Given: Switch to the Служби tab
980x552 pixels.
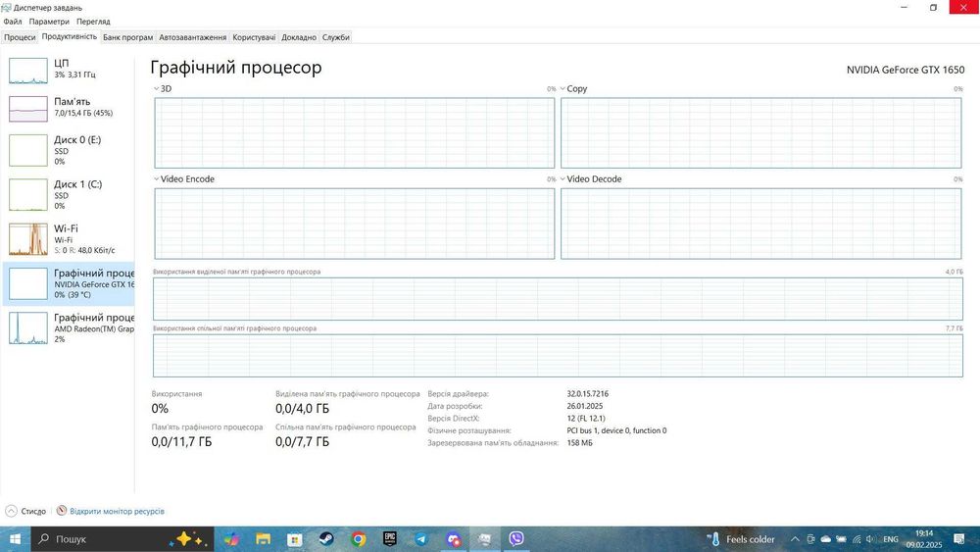Looking at the screenshot, I should pyautogui.click(x=335, y=37).
